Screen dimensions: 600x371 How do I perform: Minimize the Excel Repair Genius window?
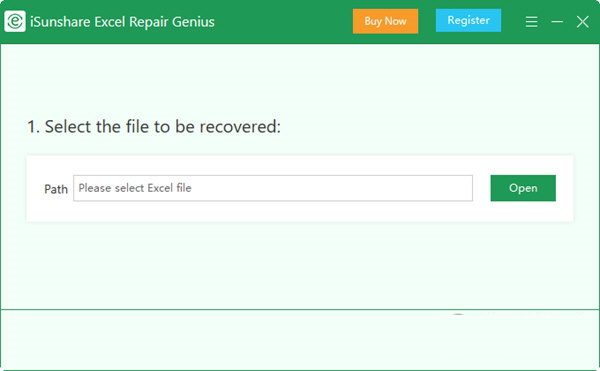pyautogui.click(x=557, y=21)
